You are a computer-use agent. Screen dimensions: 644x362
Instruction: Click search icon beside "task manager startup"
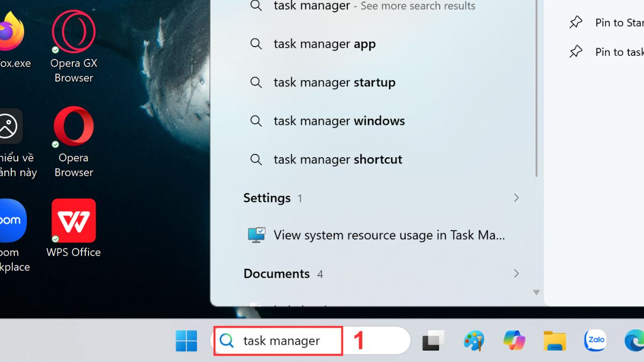coord(256,83)
